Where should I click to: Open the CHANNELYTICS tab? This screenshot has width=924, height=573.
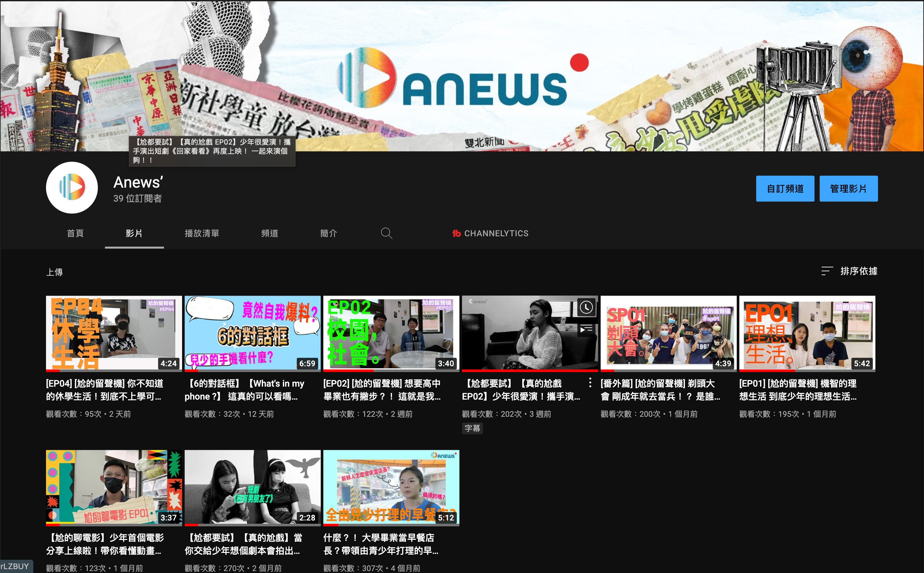pos(490,233)
